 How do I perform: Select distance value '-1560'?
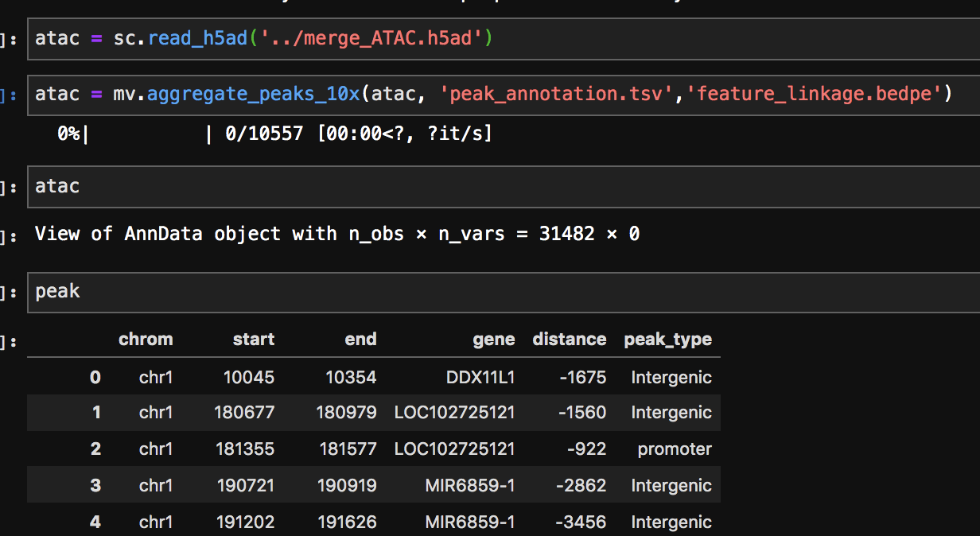pos(581,413)
